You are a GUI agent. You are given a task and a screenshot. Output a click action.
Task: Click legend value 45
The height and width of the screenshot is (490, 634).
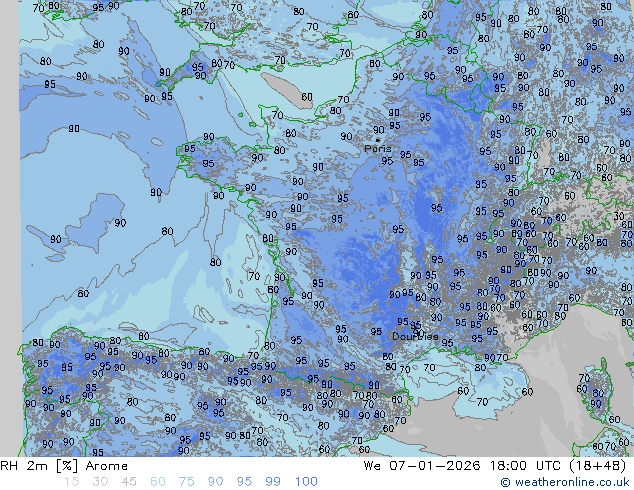(129, 482)
